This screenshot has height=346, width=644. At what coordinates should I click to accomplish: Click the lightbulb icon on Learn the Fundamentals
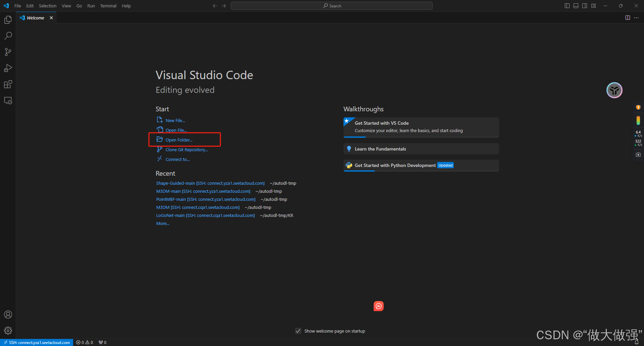click(x=349, y=149)
